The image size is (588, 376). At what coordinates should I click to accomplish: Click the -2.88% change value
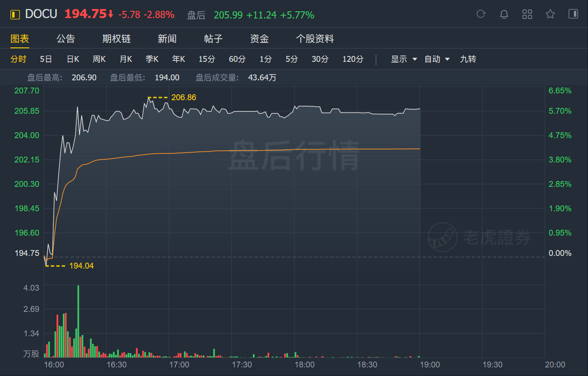click(159, 15)
